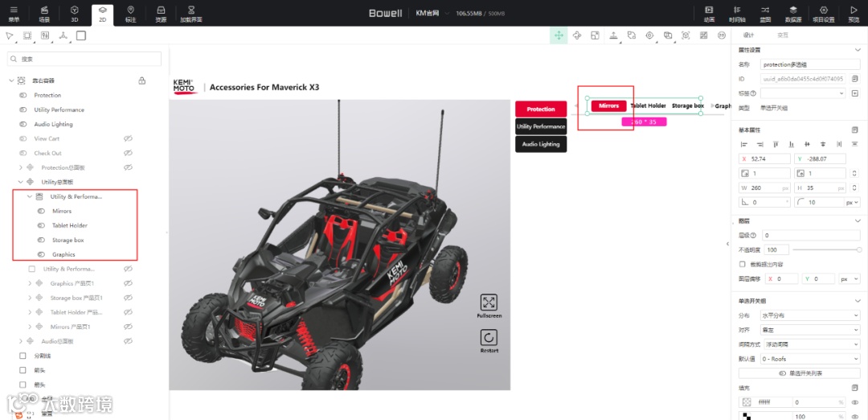This screenshot has height=420, width=868.
Task: Add a tag with the plus icon
Action: (x=854, y=93)
